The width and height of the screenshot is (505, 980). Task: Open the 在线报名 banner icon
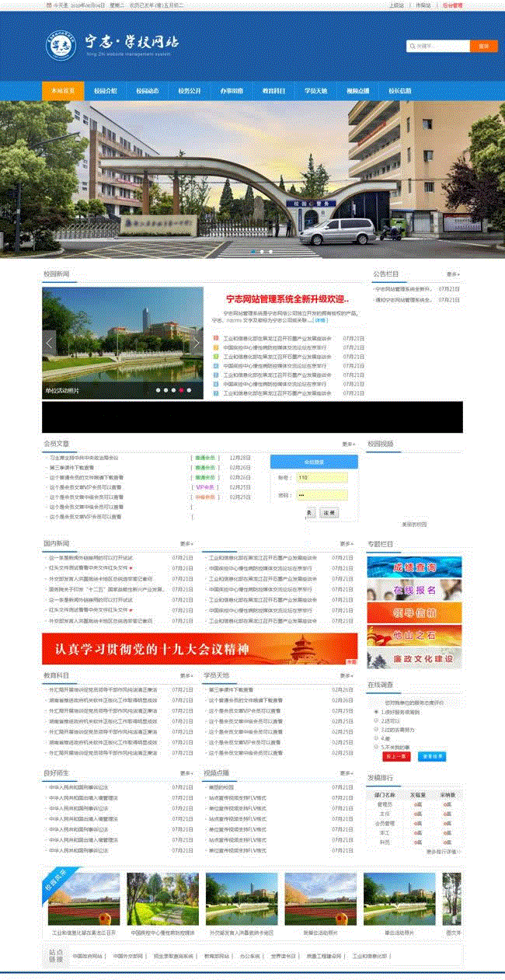click(x=413, y=590)
